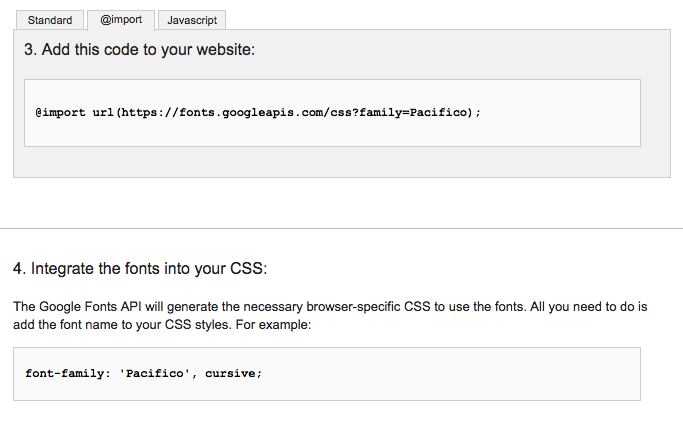Image resolution: width=683 pixels, height=422 pixels.
Task: Click the words 'For example:' in the paragraph
Action: pos(286,326)
